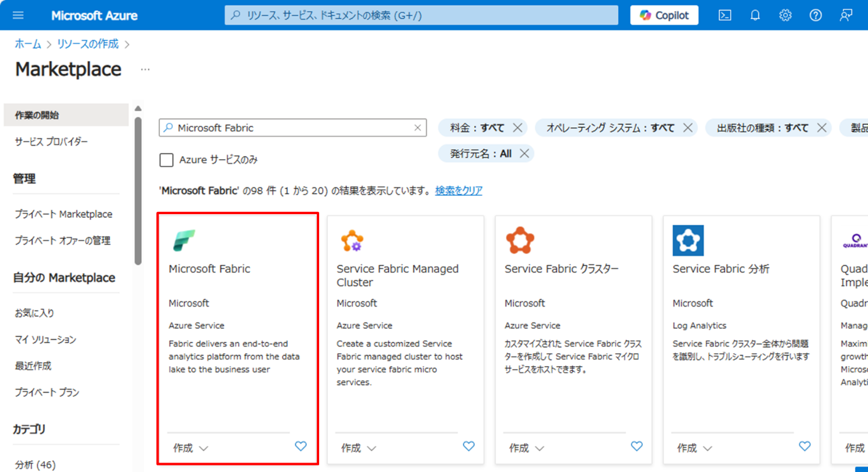This screenshot has height=472, width=868.
Task: Open the notifications bell
Action: coord(755,15)
